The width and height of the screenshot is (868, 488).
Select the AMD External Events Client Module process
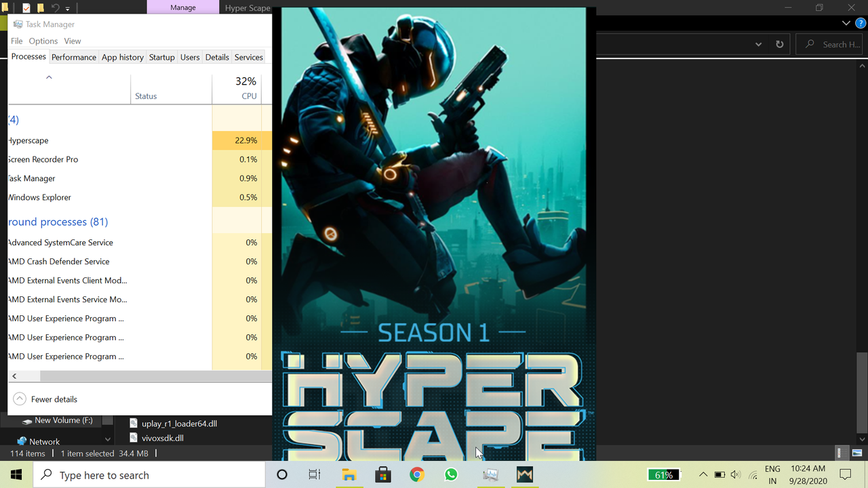140,280
